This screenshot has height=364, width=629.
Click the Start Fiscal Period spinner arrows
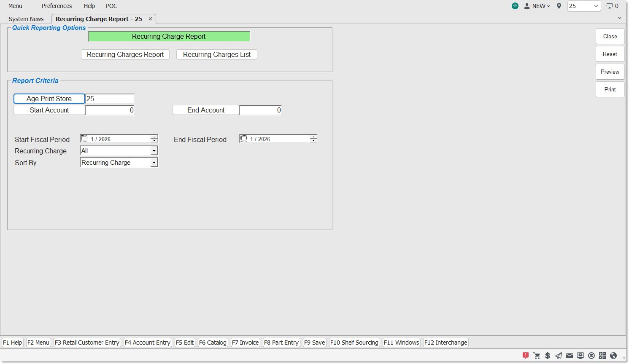pyautogui.click(x=154, y=139)
